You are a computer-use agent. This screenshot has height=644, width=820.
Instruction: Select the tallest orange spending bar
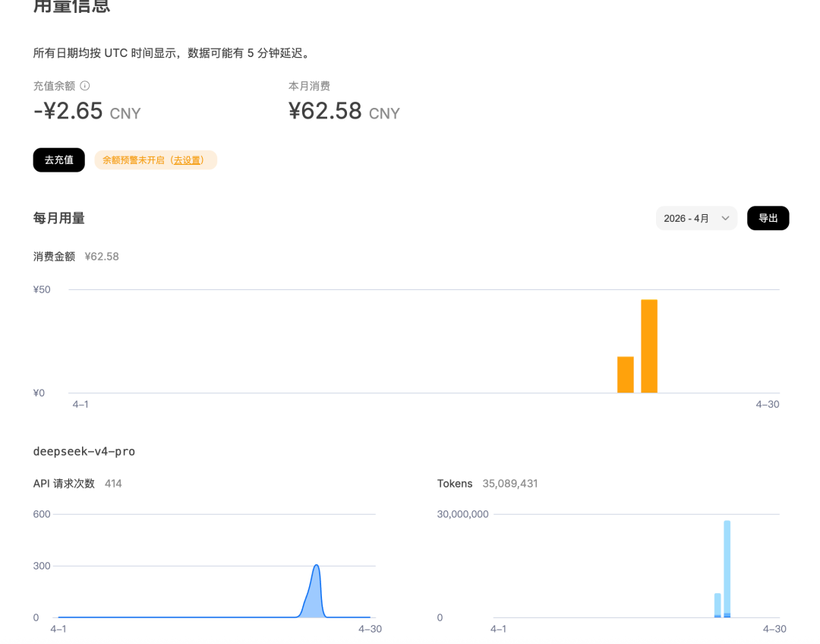tap(650, 346)
